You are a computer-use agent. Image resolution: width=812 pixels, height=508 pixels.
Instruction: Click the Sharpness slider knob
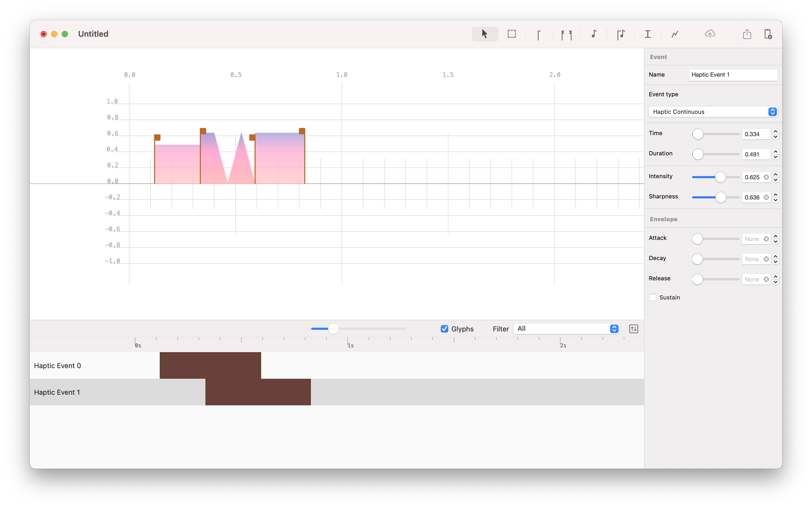[x=720, y=197]
